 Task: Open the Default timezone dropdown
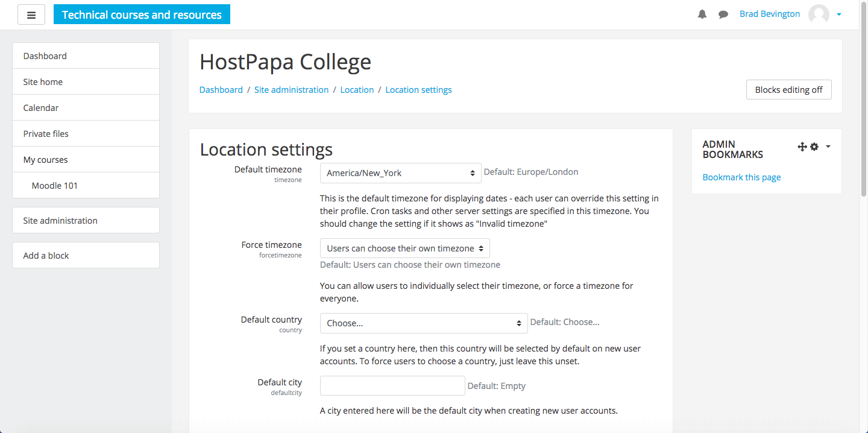pyautogui.click(x=401, y=173)
